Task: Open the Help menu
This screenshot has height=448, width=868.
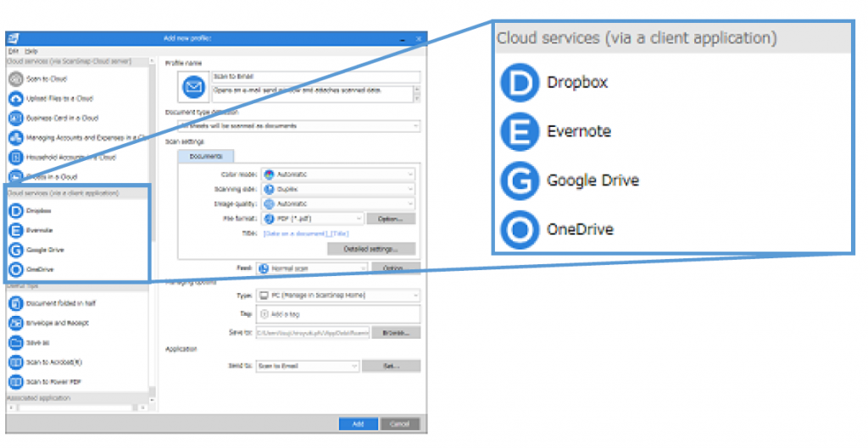Action: tap(31, 51)
